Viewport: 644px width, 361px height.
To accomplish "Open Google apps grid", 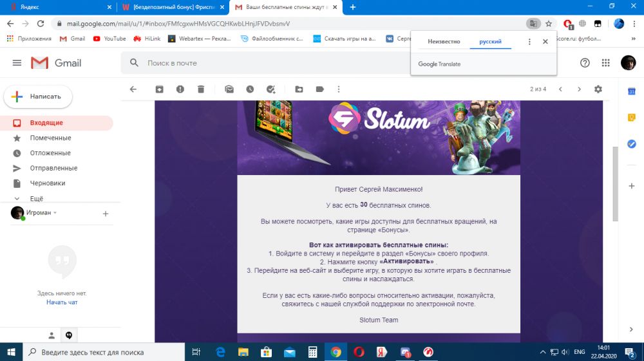I will point(605,63).
